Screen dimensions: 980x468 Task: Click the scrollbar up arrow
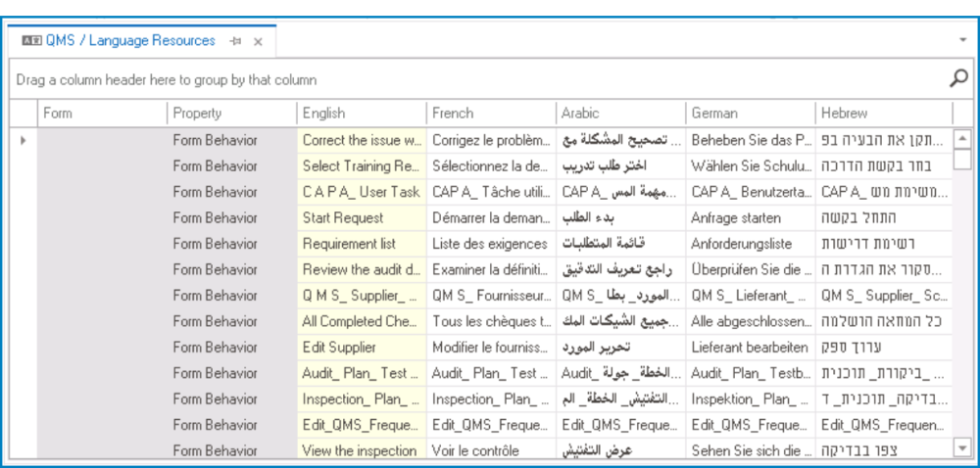coord(962,139)
